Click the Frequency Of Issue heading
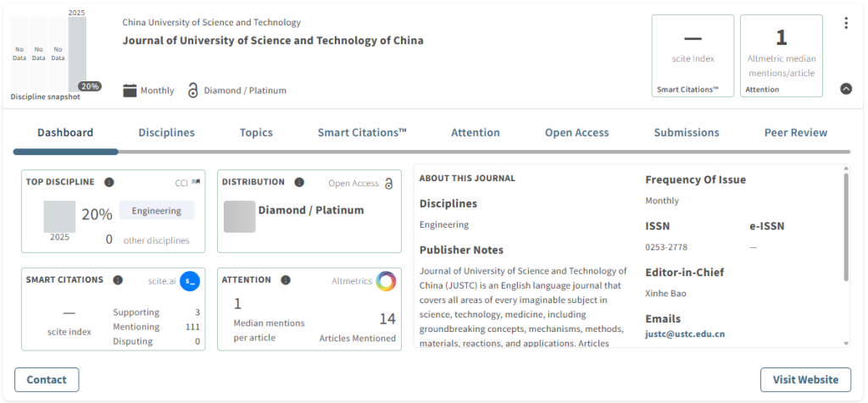 (696, 179)
